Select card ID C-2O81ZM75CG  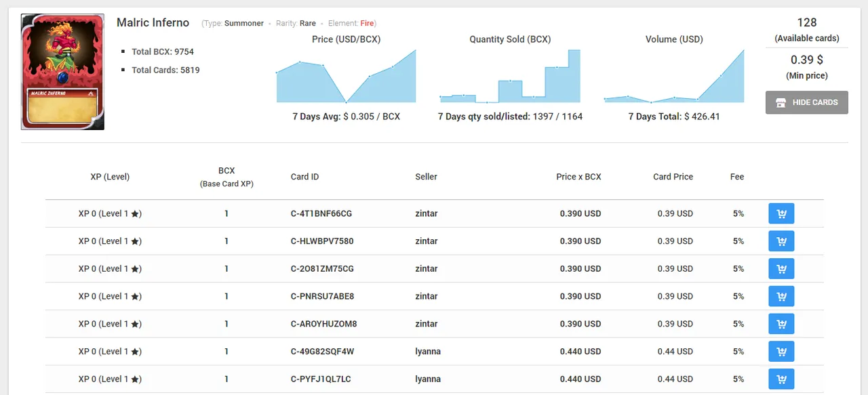point(322,269)
